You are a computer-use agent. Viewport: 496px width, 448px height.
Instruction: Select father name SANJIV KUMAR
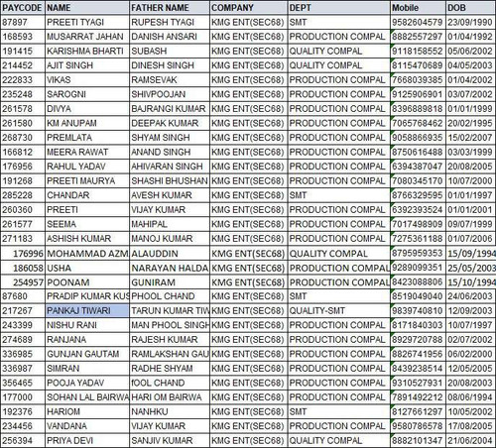coord(170,441)
